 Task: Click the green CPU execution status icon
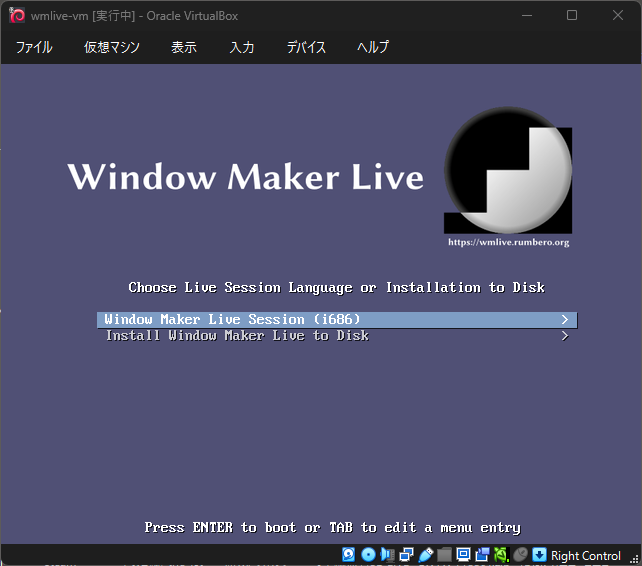[x=501, y=555]
